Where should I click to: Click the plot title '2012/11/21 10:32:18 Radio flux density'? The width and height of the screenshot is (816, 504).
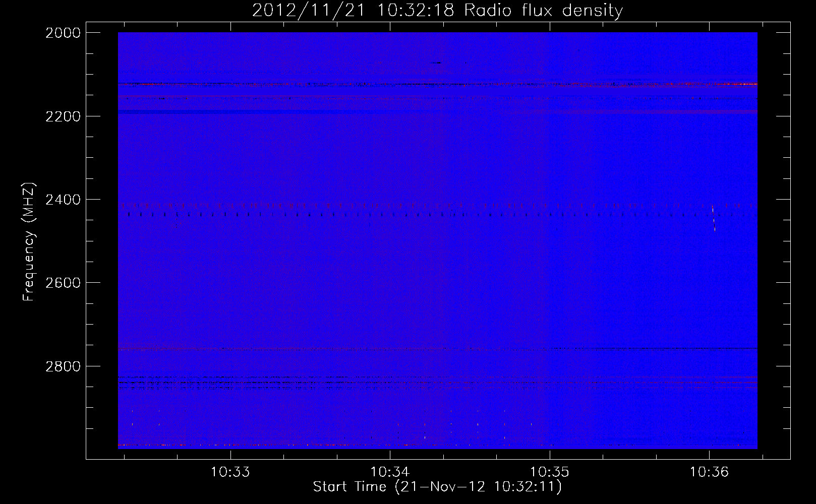pyautogui.click(x=437, y=10)
